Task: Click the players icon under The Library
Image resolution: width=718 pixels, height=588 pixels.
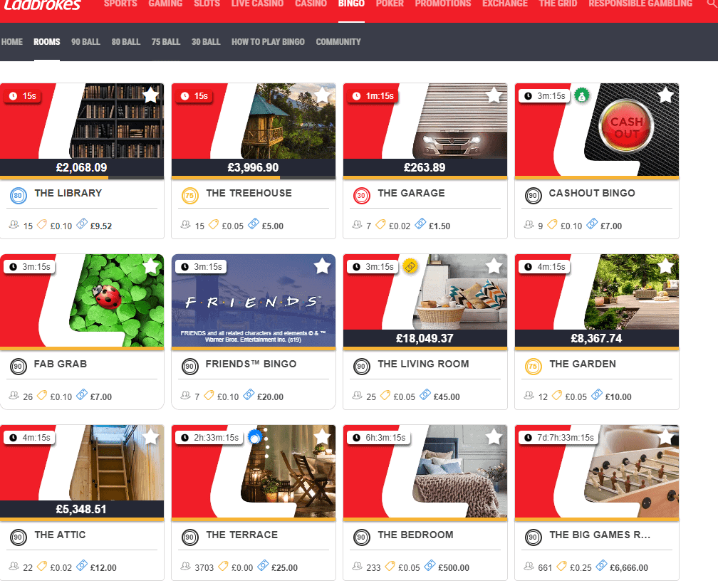Action: (x=14, y=225)
